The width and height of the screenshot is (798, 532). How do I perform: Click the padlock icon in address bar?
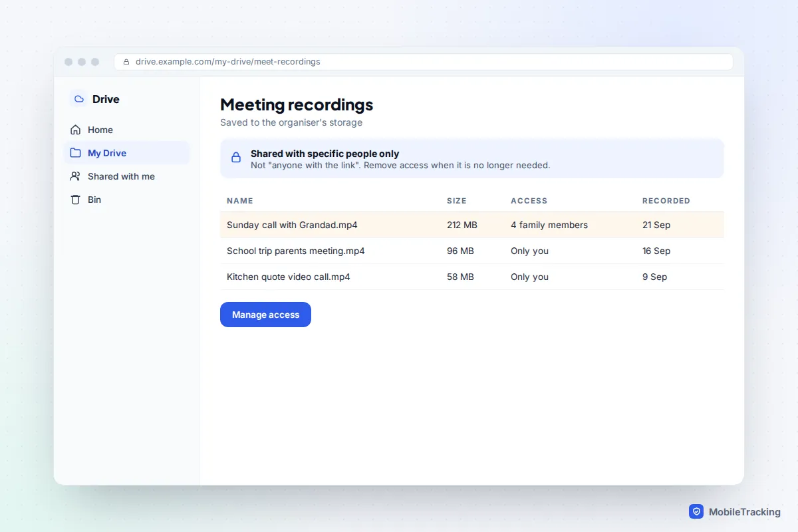tap(126, 62)
